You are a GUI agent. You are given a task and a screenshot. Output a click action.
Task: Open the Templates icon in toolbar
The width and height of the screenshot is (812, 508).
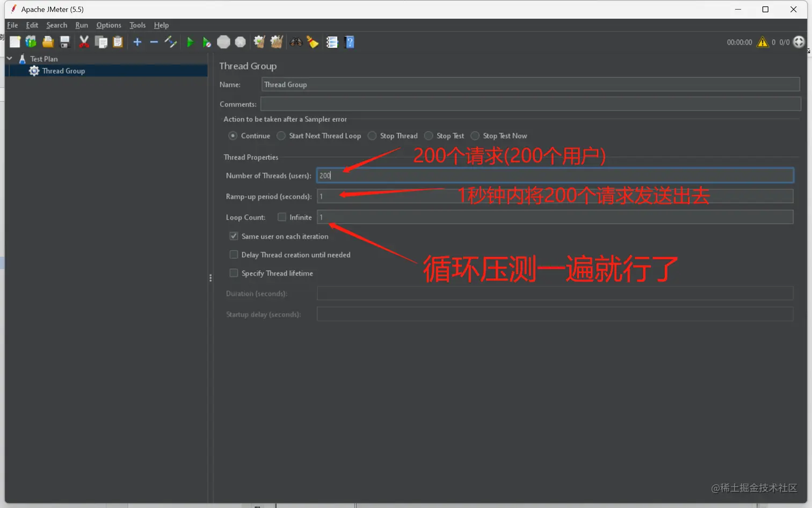pos(31,42)
